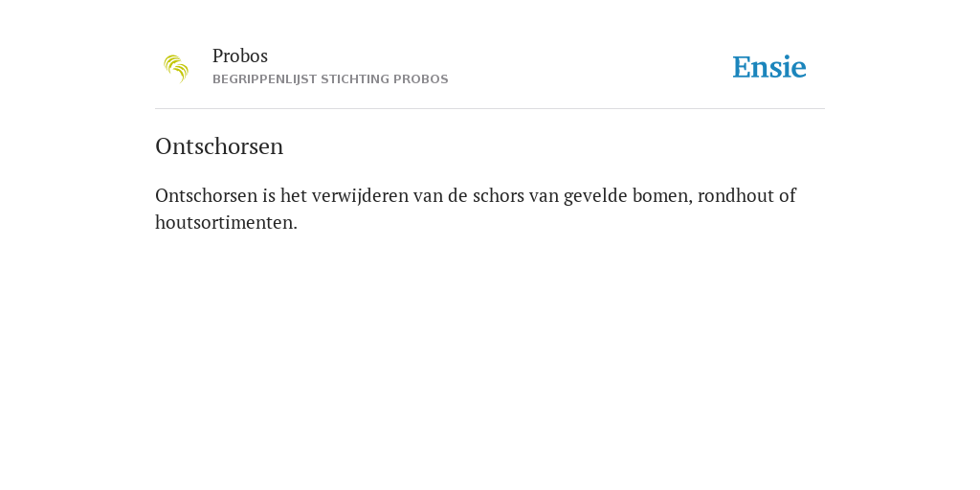Click the word 'BEGRIPPENLIJST' in the subtitle
Image resolution: width=980 pixels, height=490 pixels.
(264, 79)
